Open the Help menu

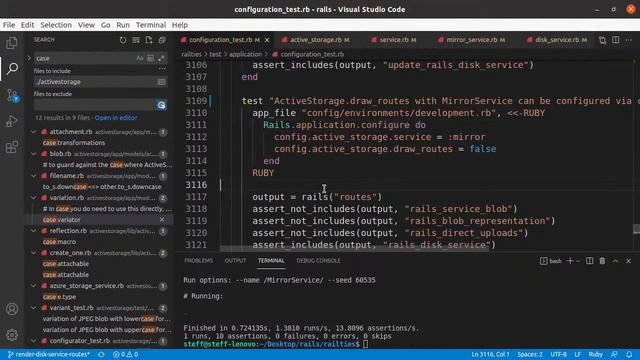[180, 25]
